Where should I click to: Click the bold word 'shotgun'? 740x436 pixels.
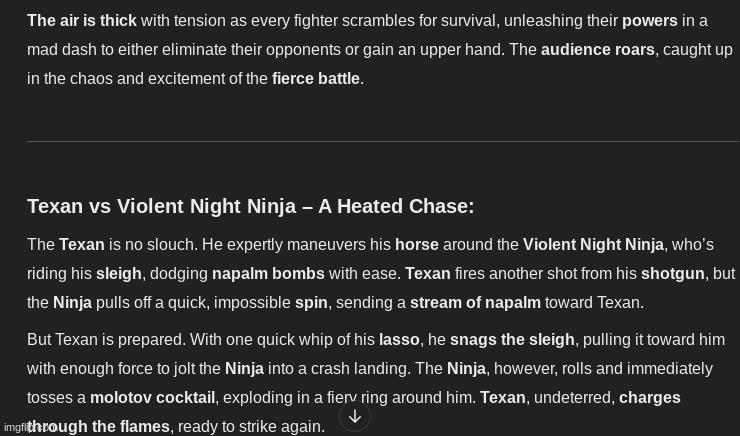tap(672, 273)
